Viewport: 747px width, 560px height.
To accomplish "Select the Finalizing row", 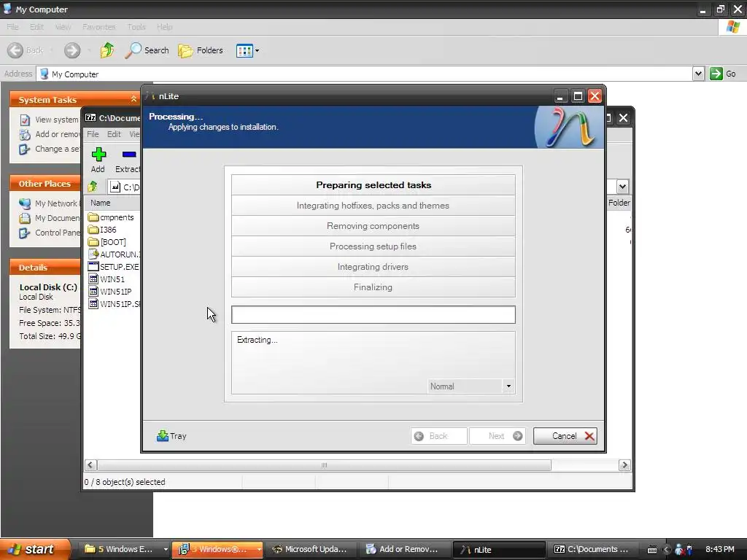I will 373,287.
